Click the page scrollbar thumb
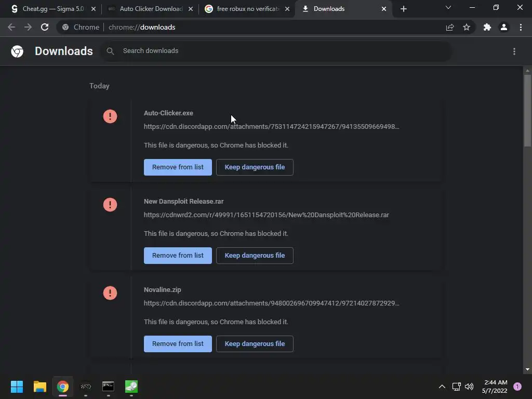Viewport: 532px width, 399px height. coord(527,110)
